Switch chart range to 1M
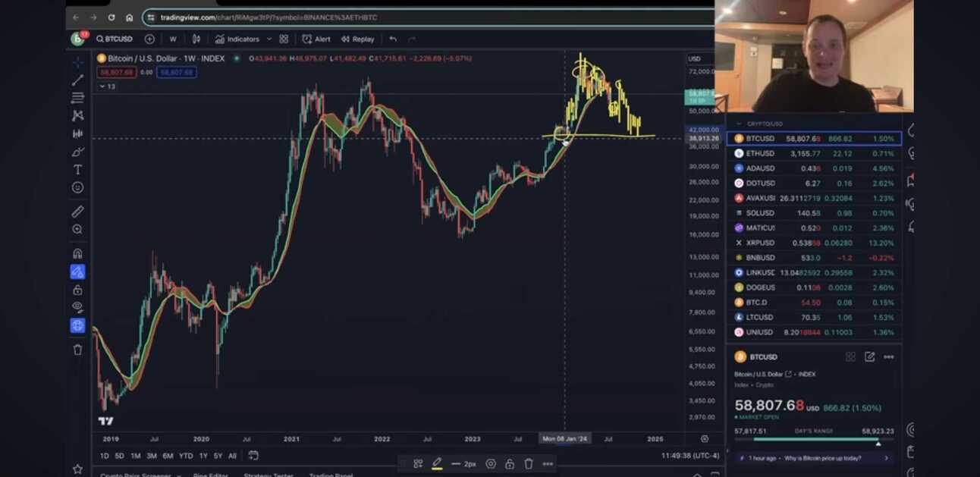The width and height of the screenshot is (980, 477). click(x=135, y=456)
